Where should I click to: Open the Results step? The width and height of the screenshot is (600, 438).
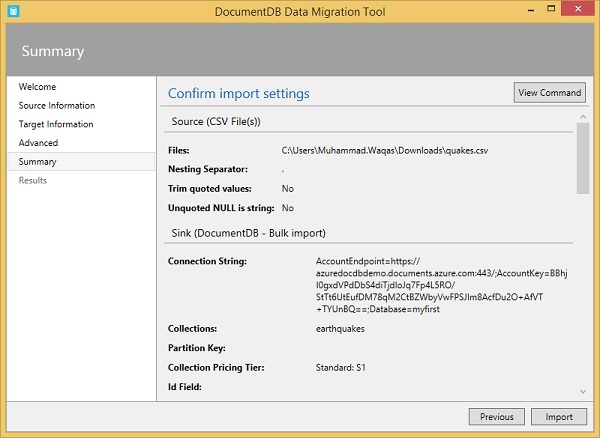(x=33, y=180)
